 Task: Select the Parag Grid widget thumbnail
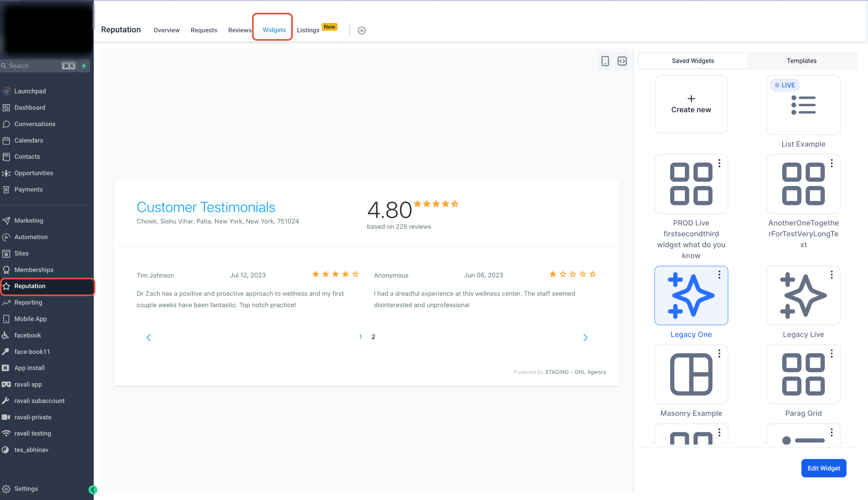tap(803, 374)
